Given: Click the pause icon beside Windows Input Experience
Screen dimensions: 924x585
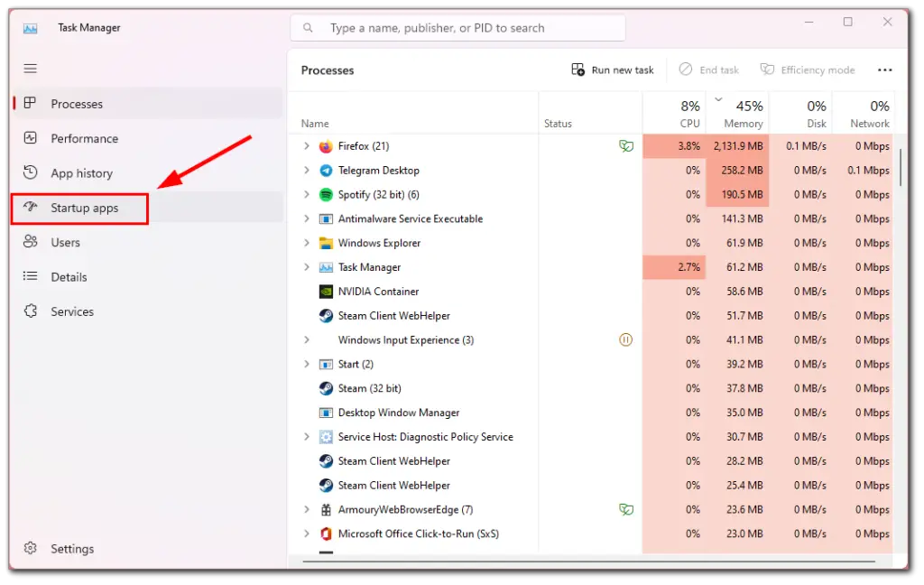Looking at the screenshot, I should point(625,339).
